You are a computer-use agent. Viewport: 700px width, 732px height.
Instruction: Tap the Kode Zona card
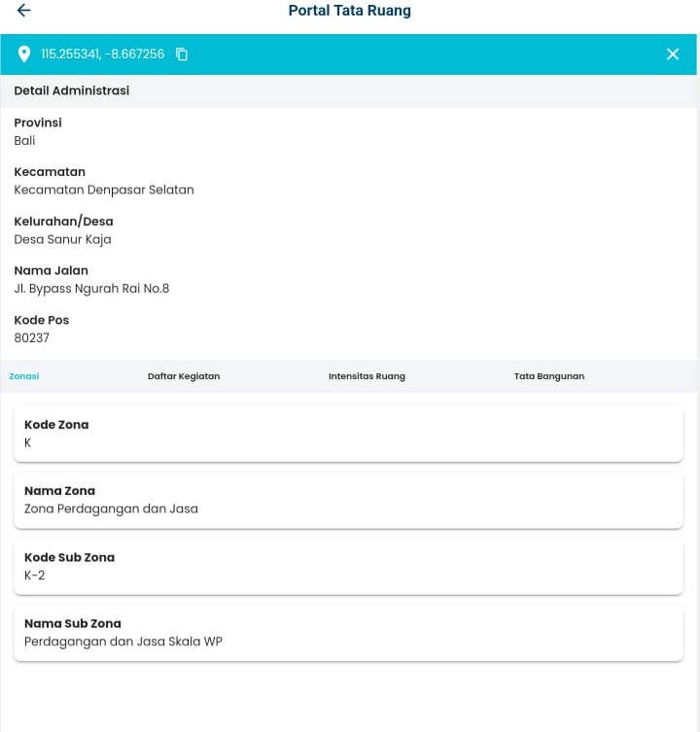tap(348, 434)
